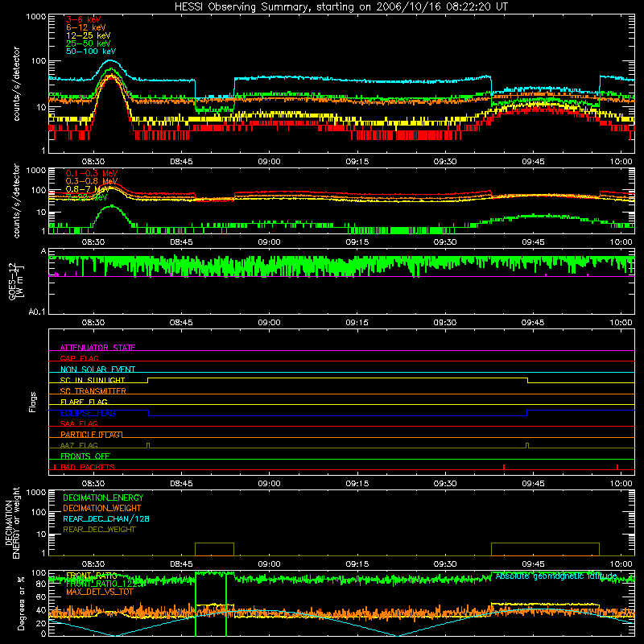This screenshot has height=644, width=644.
Task: Click the GOES-12 y-axis title
Action: 15,282
